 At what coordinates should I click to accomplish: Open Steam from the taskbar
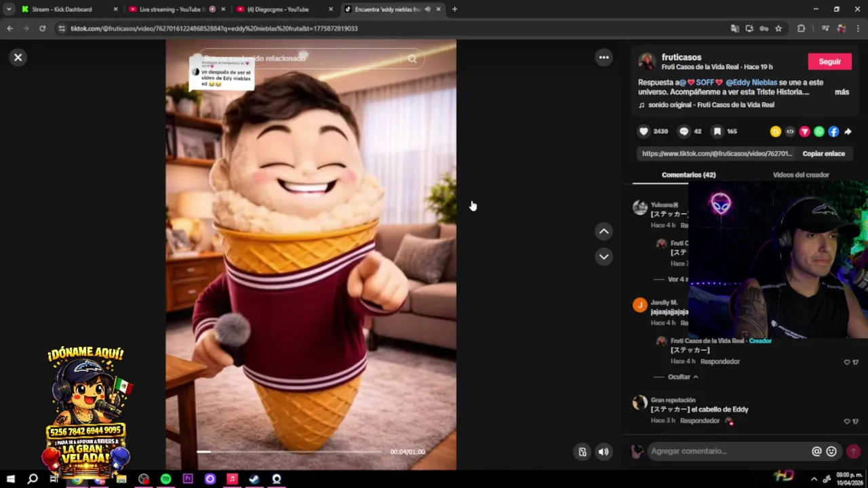[x=254, y=479]
